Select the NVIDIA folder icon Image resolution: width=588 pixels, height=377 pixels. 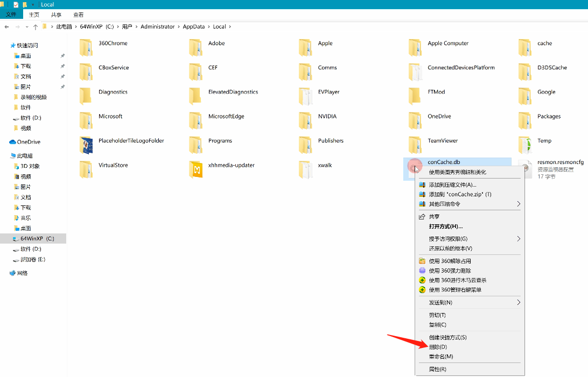pyautogui.click(x=306, y=120)
